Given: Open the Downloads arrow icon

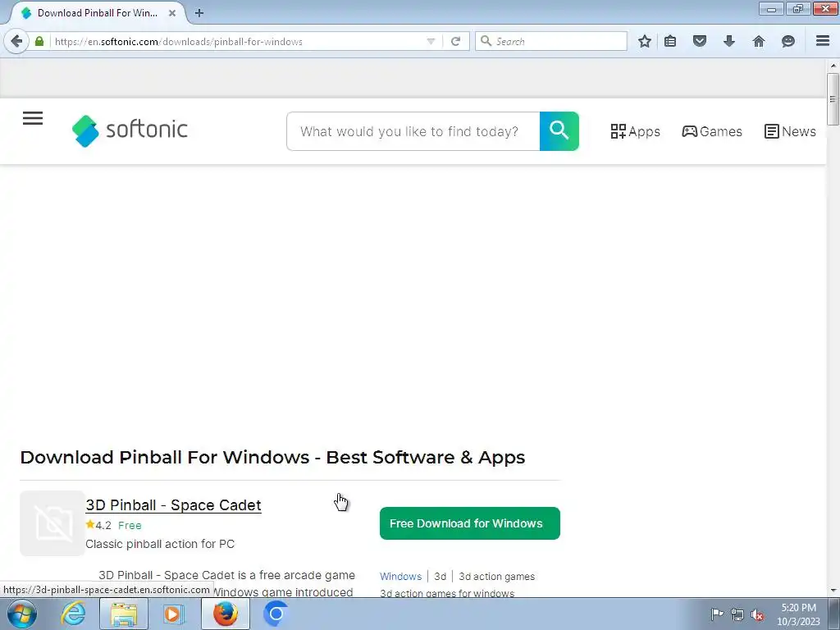Looking at the screenshot, I should (x=729, y=41).
